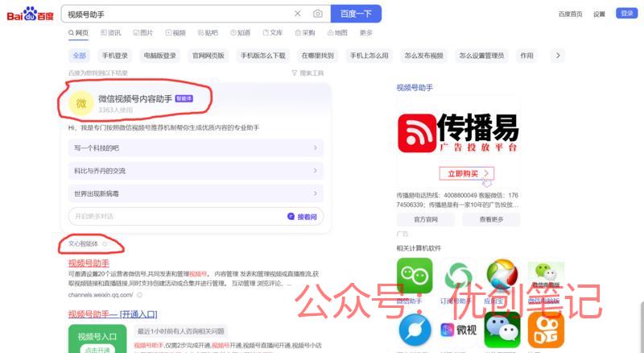
Task: Click the 登录 login button
Action: tap(627, 13)
